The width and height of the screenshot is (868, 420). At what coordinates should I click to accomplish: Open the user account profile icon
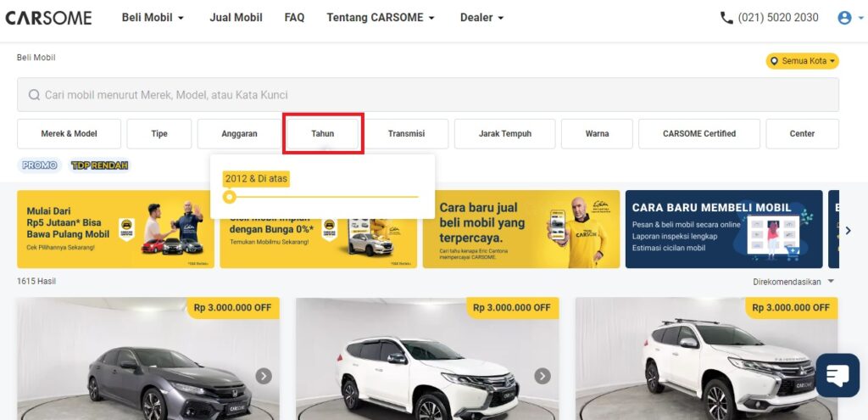[x=844, y=18]
